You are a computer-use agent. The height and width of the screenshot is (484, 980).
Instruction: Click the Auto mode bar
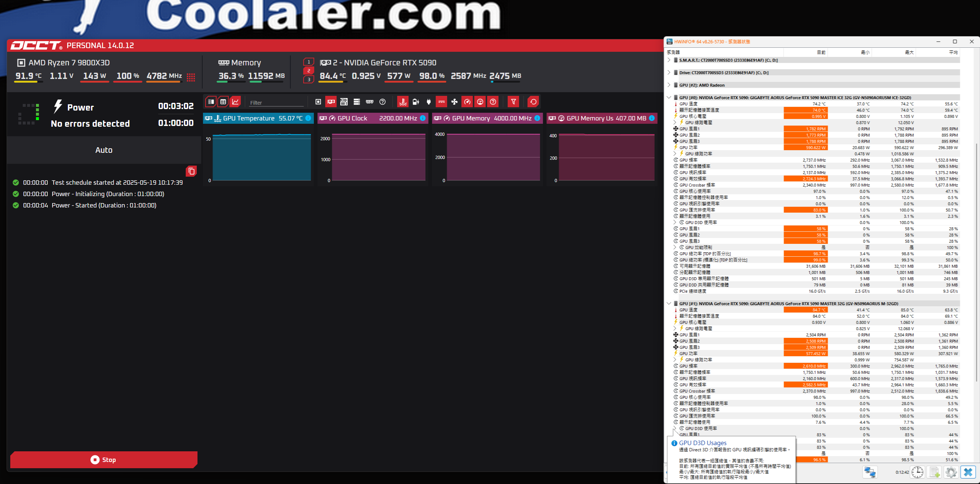pyautogui.click(x=104, y=150)
